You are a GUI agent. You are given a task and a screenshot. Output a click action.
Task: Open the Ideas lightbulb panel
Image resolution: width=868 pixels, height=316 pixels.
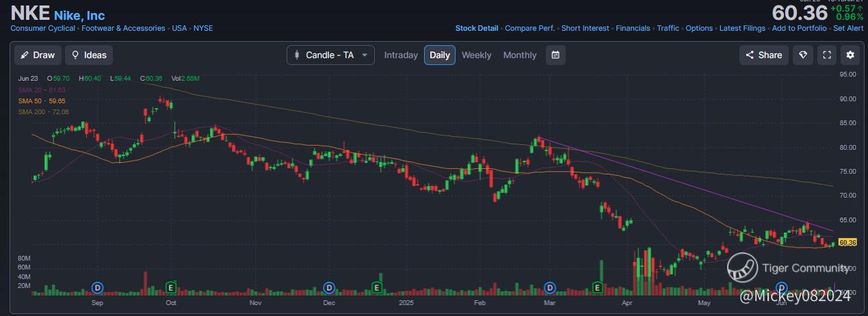pos(89,55)
